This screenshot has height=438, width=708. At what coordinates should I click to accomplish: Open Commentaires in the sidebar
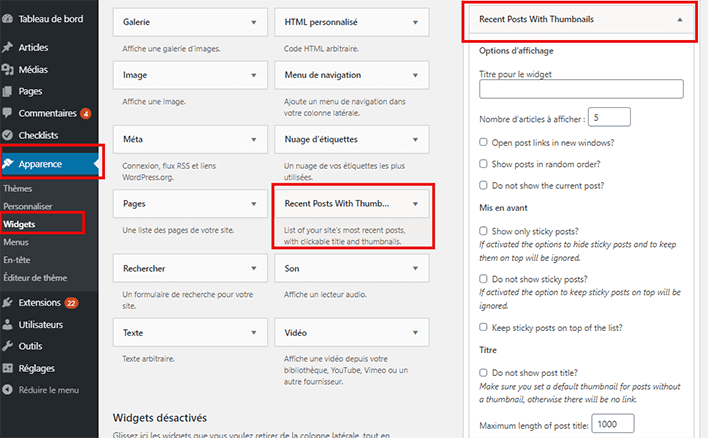click(47, 113)
